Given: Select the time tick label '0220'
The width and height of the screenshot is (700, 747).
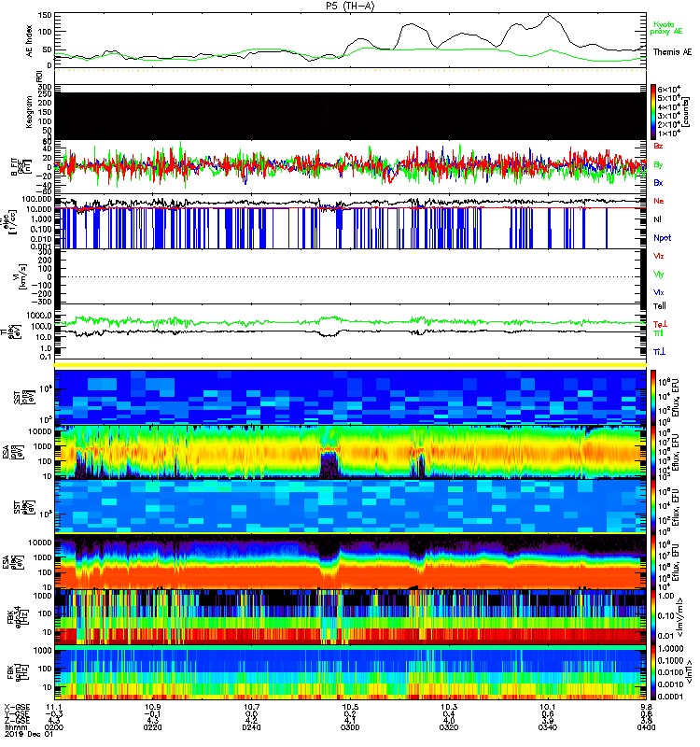Looking at the screenshot, I should [x=152, y=727].
